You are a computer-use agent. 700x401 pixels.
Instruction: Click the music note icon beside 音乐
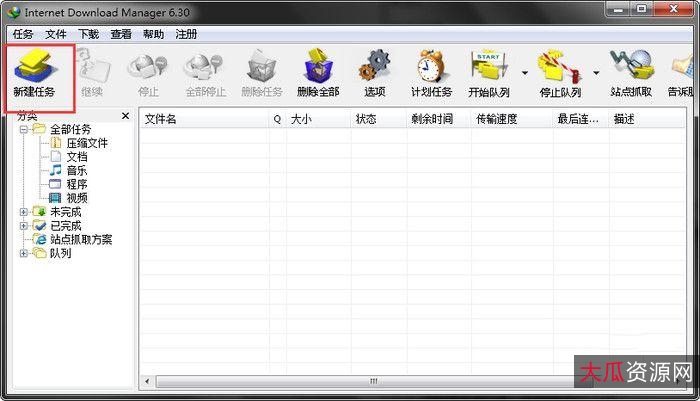click(56, 170)
